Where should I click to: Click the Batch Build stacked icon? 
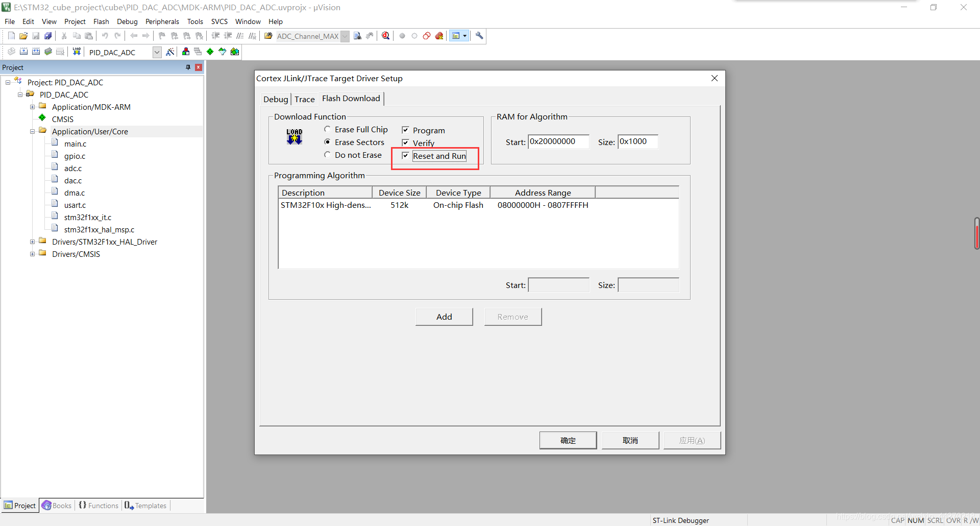pos(48,52)
